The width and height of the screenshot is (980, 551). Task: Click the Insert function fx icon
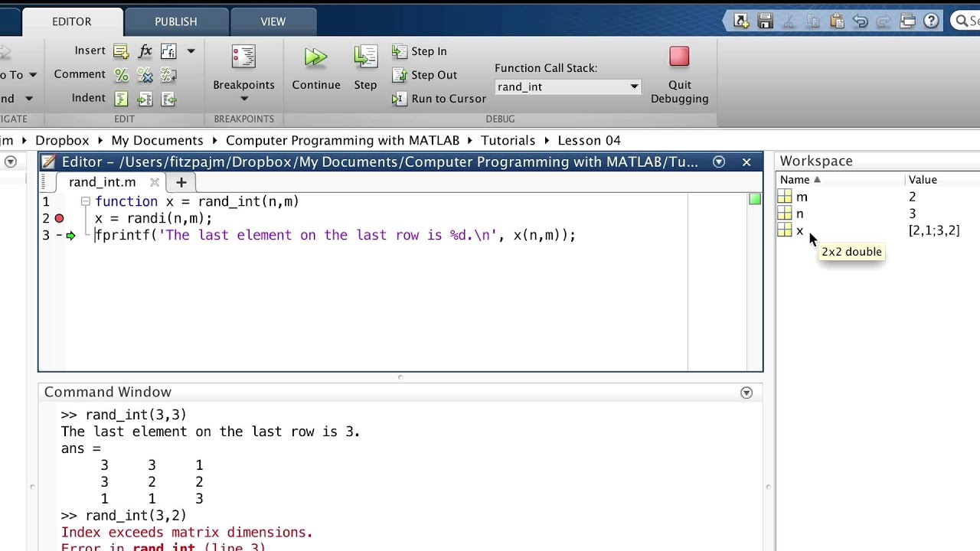tap(145, 51)
